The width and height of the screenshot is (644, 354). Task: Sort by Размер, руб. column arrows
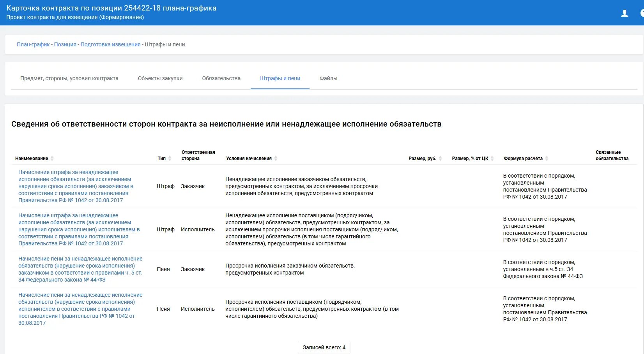(x=440, y=159)
